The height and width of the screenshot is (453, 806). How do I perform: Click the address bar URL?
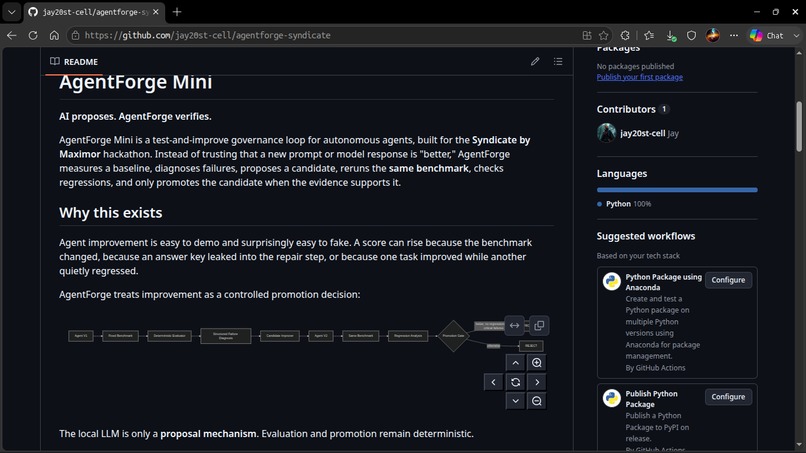pos(208,35)
